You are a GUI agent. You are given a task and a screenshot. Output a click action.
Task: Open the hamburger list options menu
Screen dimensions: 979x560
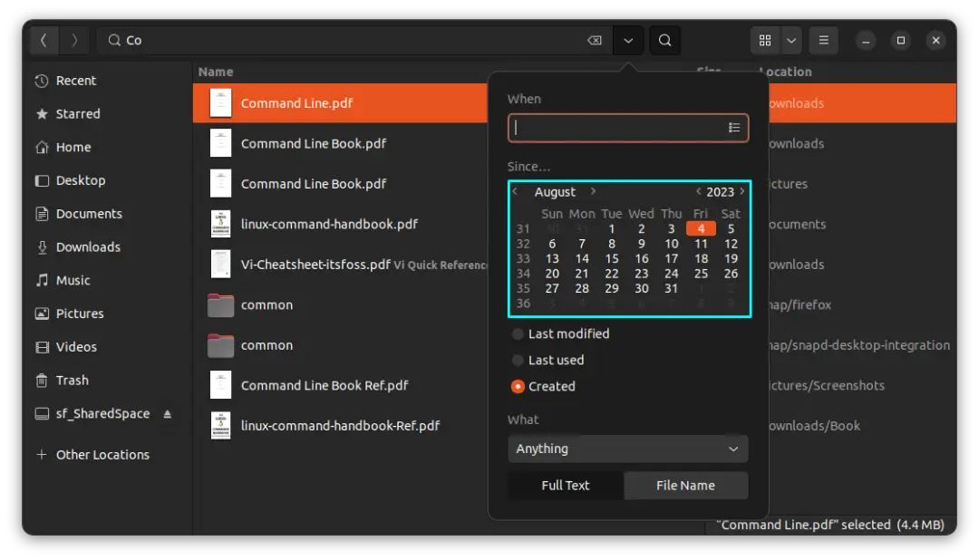point(823,40)
